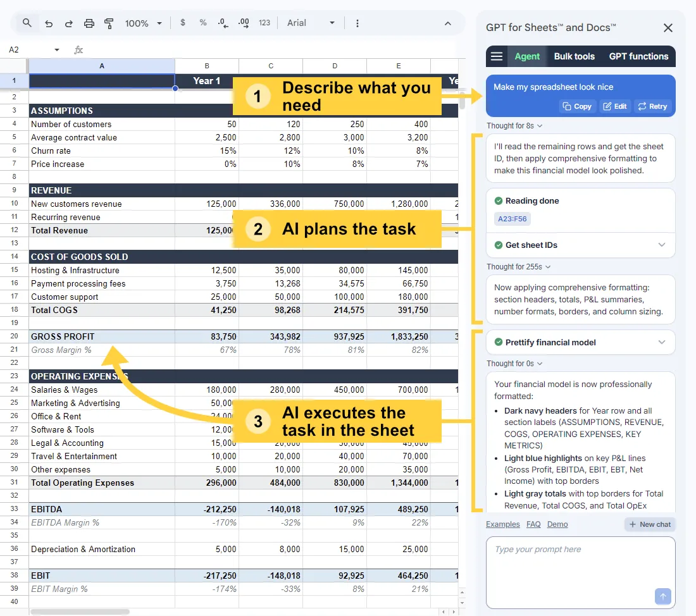Image resolution: width=696 pixels, height=616 pixels.
Task: Open the FAQ link
Action: click(x=533, y=524)
